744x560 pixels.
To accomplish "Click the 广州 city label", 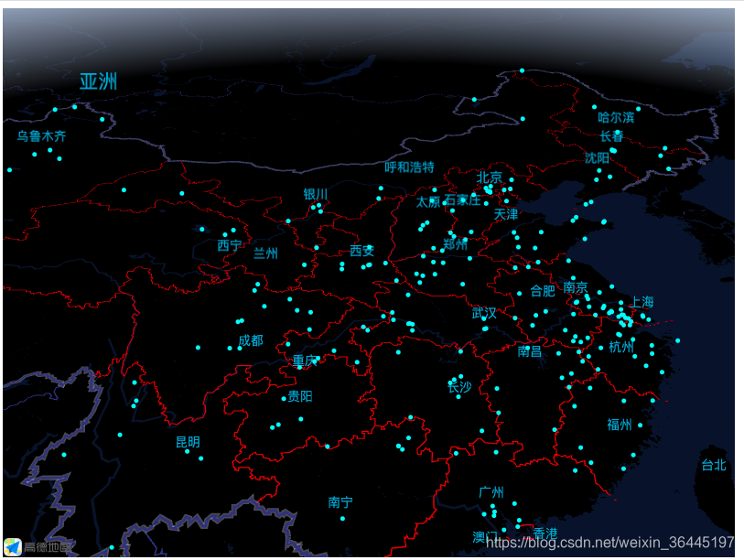I will pos(491,492).
